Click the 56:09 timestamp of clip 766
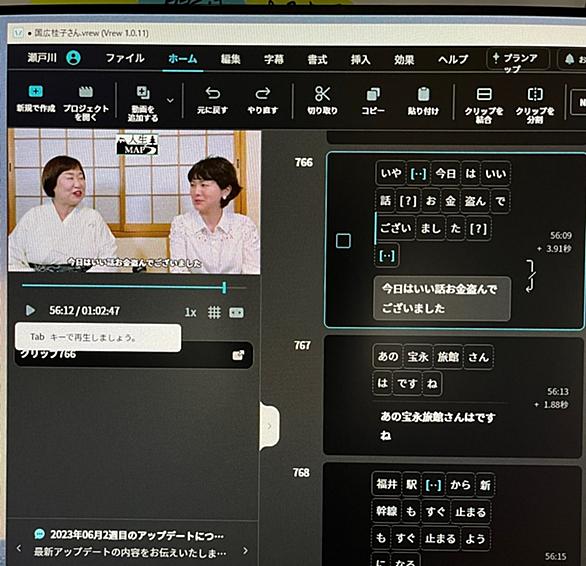 coord(561,235)
